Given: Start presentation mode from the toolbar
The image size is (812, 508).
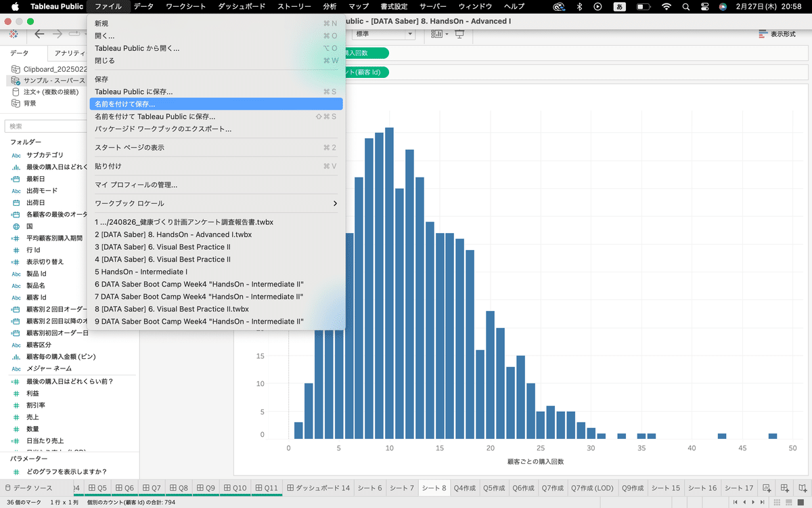Looking at the screenshot, I should click(459, 33).
